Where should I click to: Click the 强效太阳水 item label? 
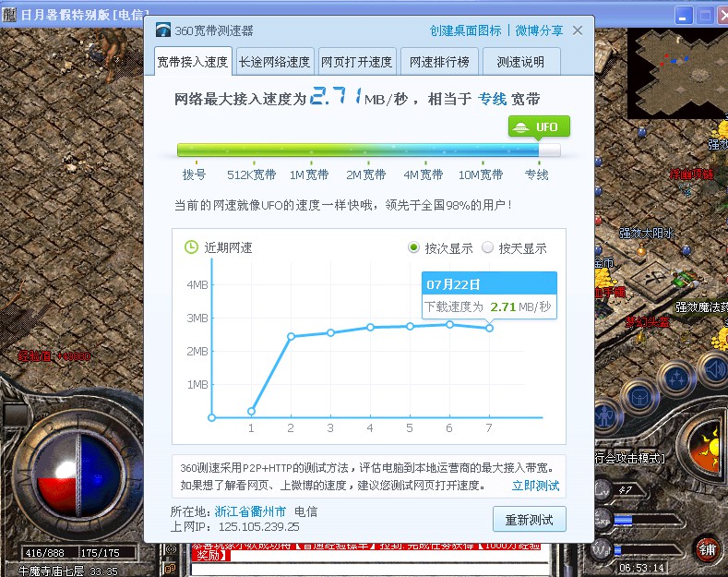pos(646,233)
